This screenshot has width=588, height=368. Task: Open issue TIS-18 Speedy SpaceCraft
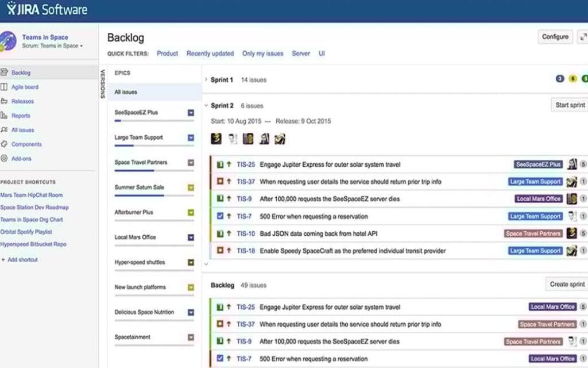point(246,251)
